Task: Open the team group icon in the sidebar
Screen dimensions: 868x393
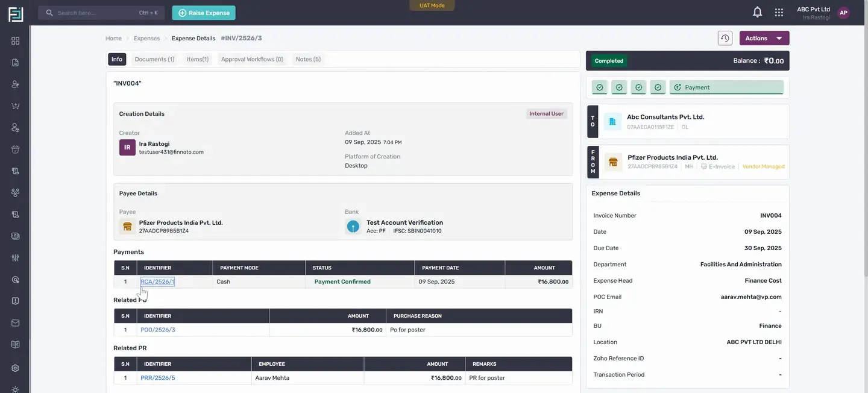Action: point(16,193)
